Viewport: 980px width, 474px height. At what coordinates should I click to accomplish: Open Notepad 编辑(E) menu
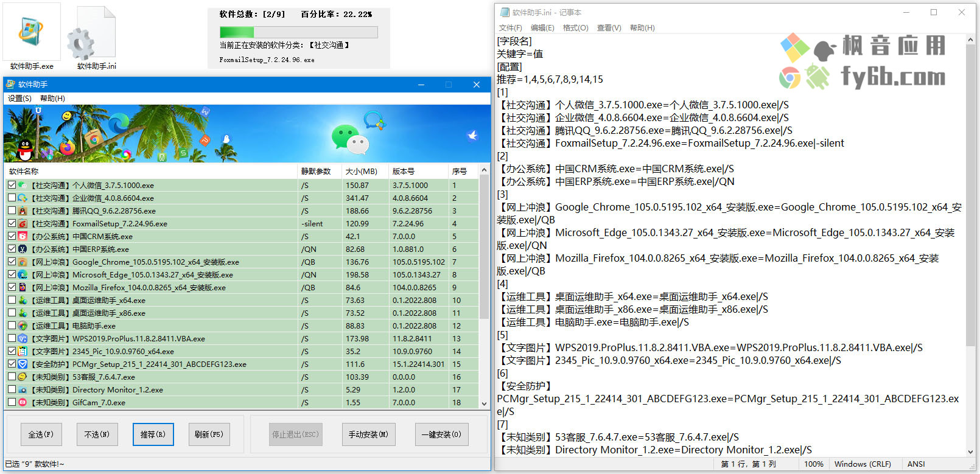click(542, 28)
